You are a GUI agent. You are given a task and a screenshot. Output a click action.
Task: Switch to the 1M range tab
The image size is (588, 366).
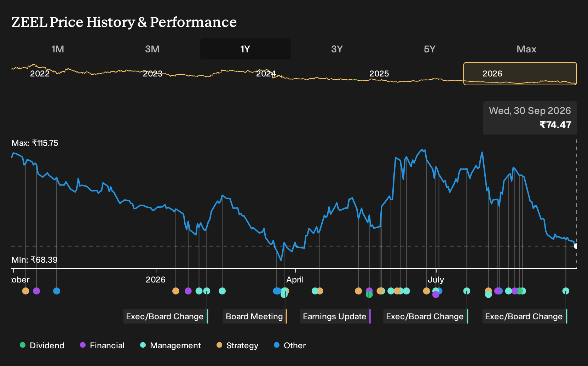[58, 49]
